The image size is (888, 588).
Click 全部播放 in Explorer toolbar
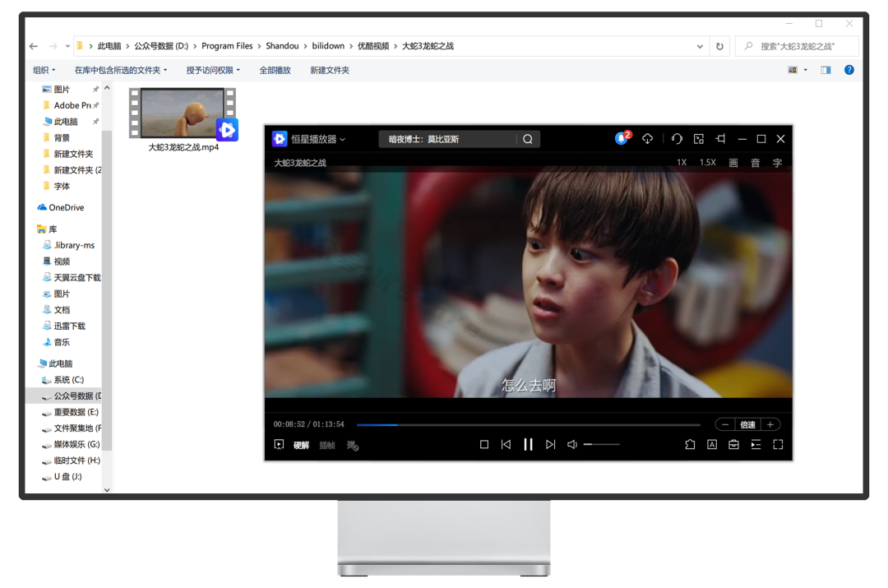click(275, 70)
